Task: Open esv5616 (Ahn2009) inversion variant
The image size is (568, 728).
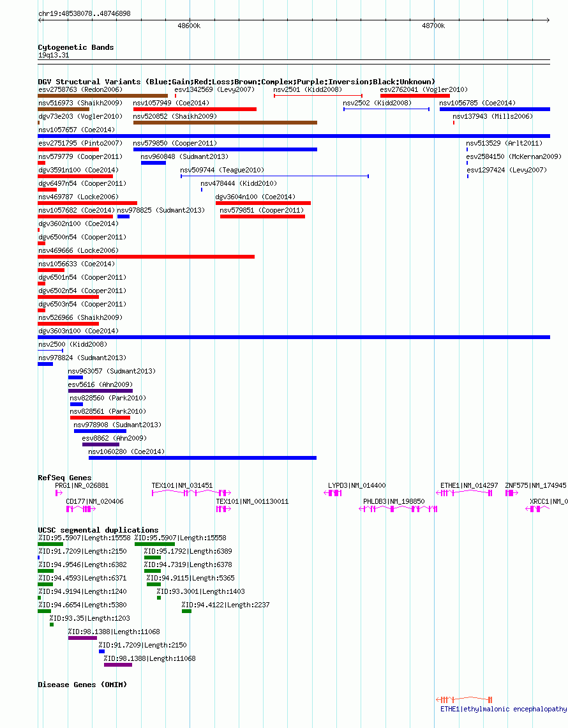Action: (100, 385)
